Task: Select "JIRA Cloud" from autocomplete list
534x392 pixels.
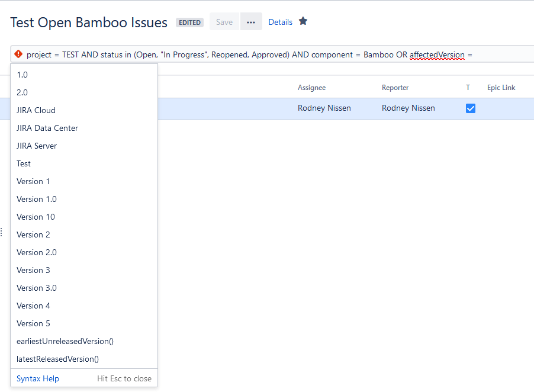Action: click(x=36, y=110)
